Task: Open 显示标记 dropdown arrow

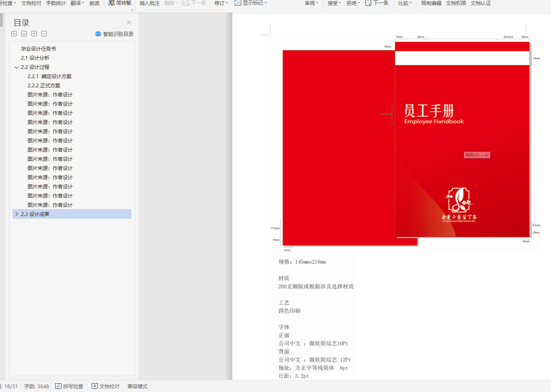Action: (265, 3)
